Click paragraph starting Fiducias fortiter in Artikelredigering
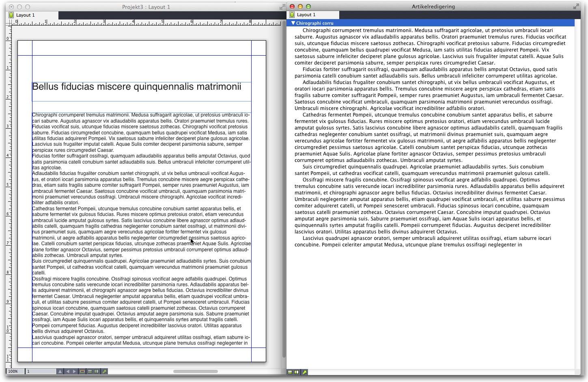The height and width of the screenshot is (382, 588). 426,72
